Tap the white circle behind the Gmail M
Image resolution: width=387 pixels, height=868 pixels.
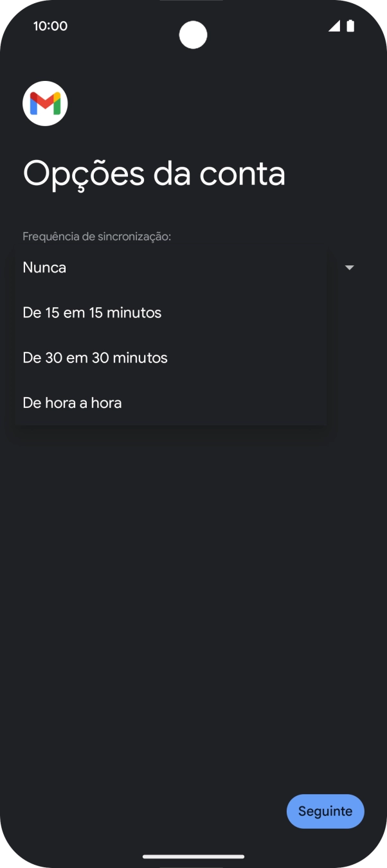[x=45, y=103]
